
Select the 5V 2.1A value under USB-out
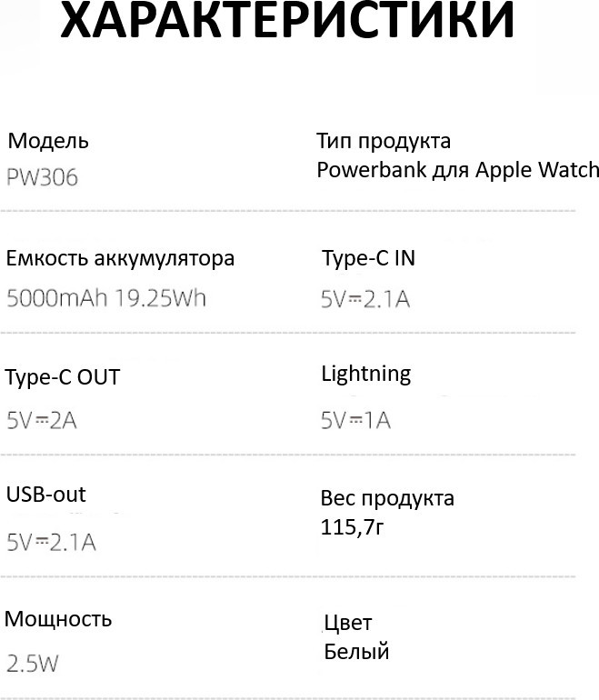(x=51, y=543)
